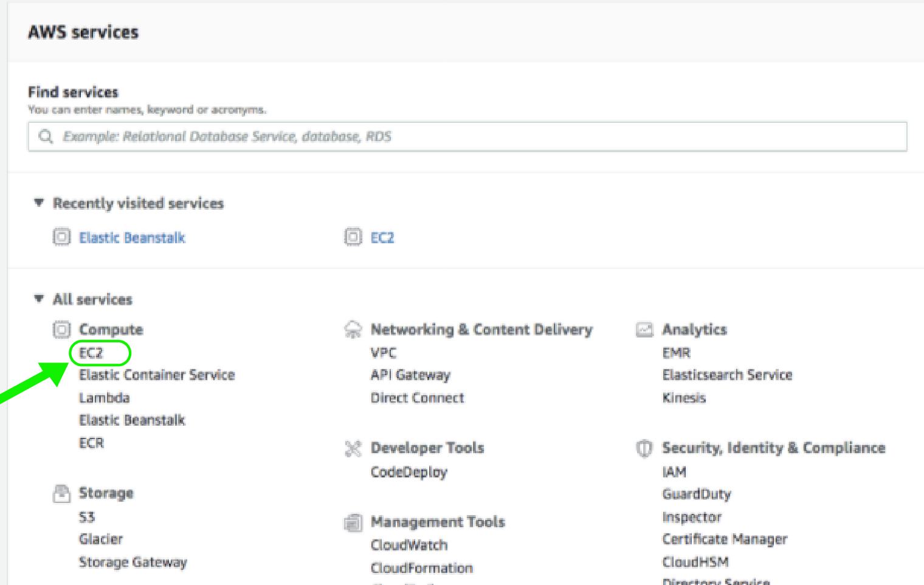Viewport: 924px width, 585px height.
Task: Collapse the Recently visited services section
Action: [x=39, y=202]
